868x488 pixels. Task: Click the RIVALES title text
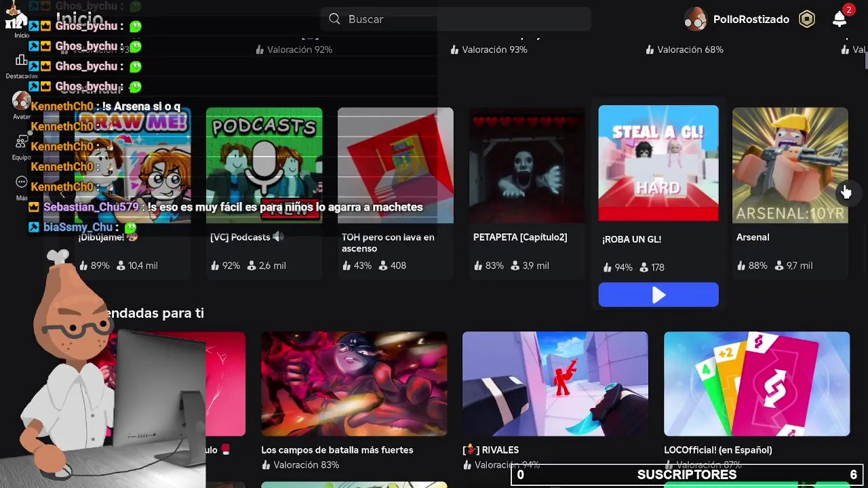(491, 450)
